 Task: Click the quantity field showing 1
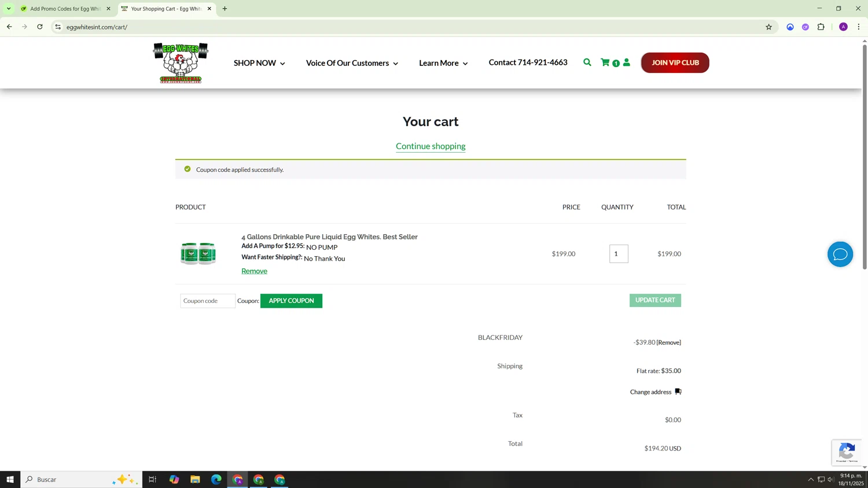(x=619, y=254)
